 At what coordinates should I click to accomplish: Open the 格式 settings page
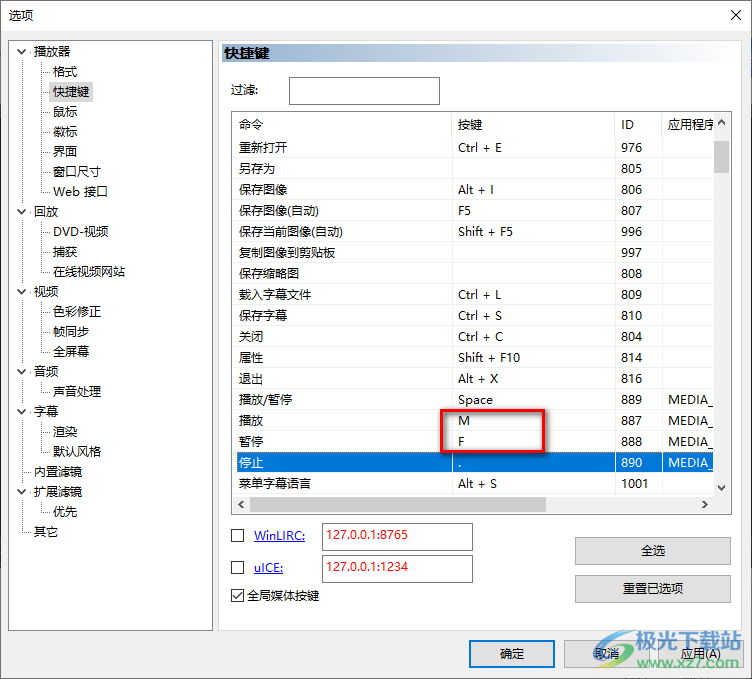pos(65,72)
